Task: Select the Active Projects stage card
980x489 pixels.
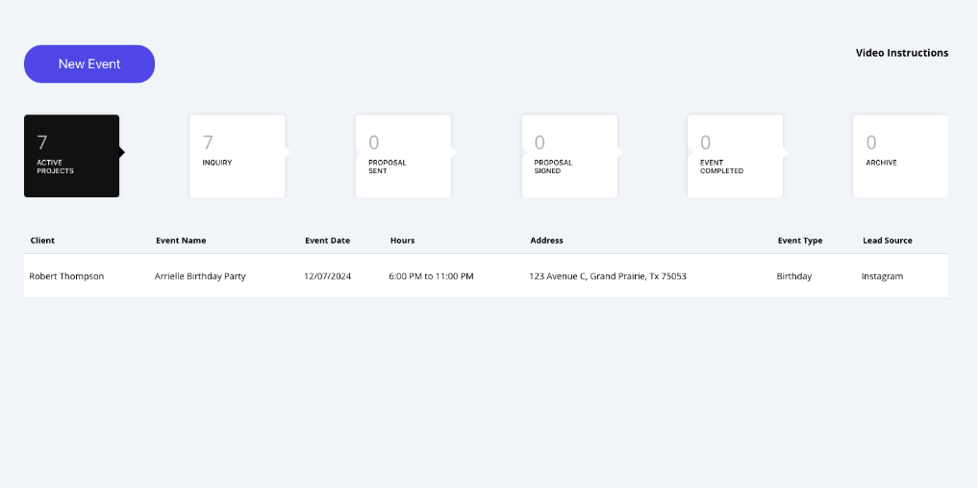Action: [x=71, y=156]
